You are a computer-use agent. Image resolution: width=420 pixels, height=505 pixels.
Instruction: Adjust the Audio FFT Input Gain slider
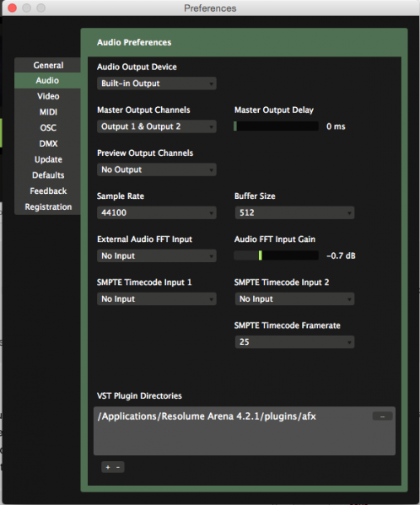[x=276, y=255]
